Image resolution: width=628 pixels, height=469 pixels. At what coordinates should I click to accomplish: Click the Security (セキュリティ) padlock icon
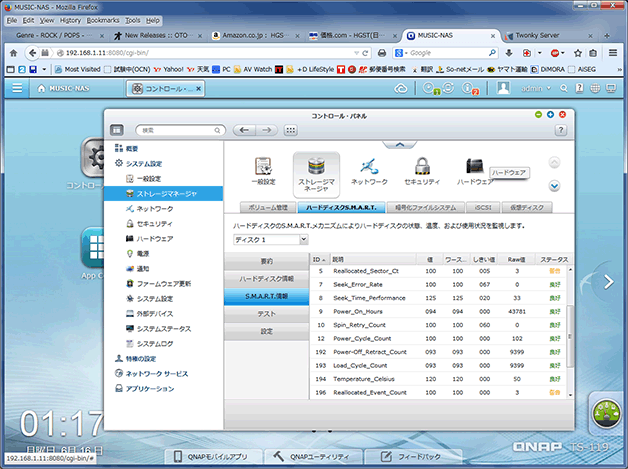click(x=422, y=169)
